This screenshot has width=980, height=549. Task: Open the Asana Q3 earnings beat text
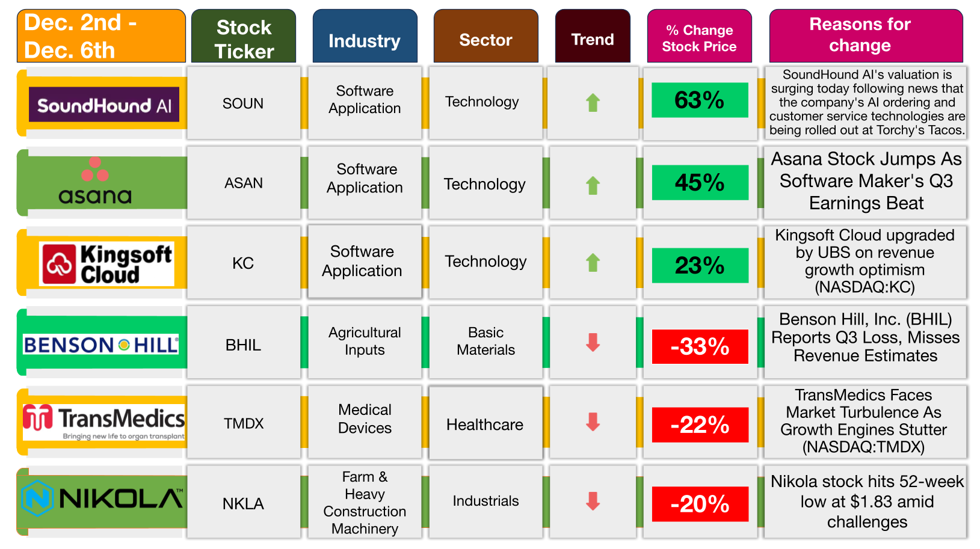click(x=866, y=181)
